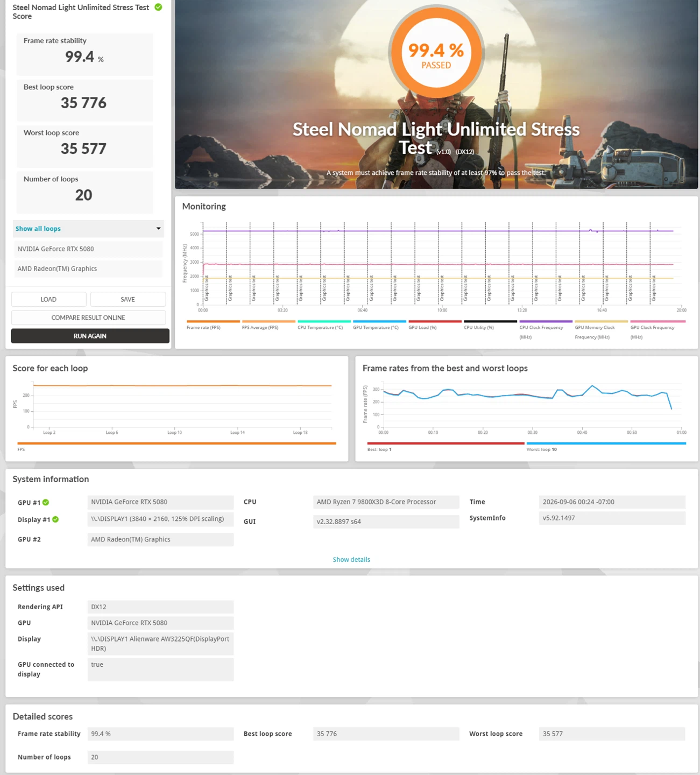The image size is (700, 775).
Task: Click the GPU value in Settings used
Action: pos(160,623)
